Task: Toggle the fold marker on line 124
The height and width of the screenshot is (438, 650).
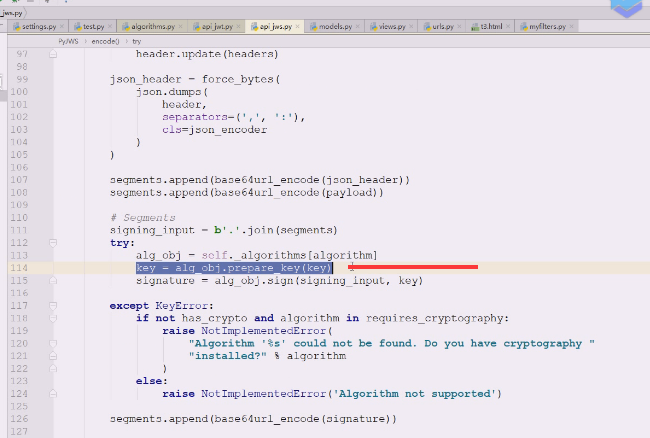Action: pyautogui.click(x=53, y=394)
